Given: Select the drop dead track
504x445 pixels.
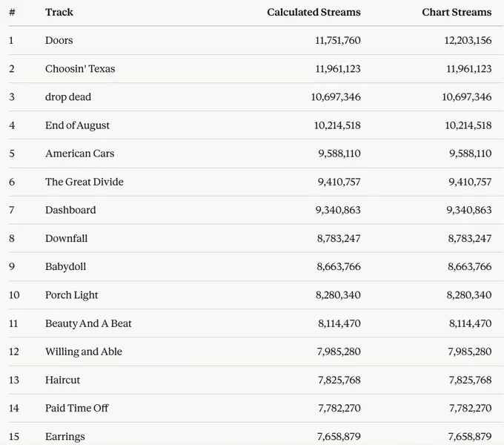Looking at the screenshot, I should (68, 97).
